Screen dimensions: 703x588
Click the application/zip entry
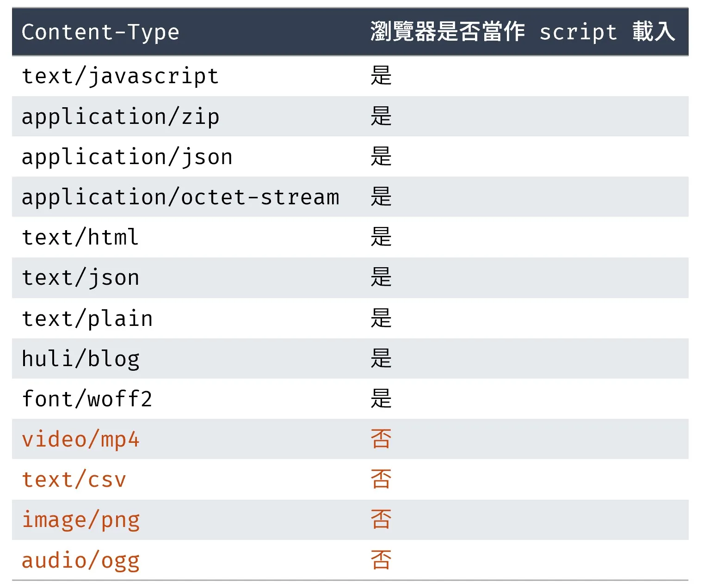coord(120,117)
